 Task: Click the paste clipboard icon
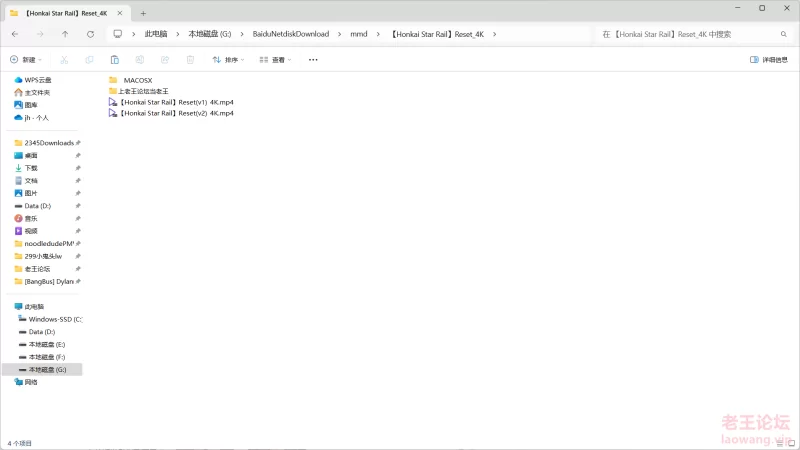pyautogui.click(x=115, y=60)
